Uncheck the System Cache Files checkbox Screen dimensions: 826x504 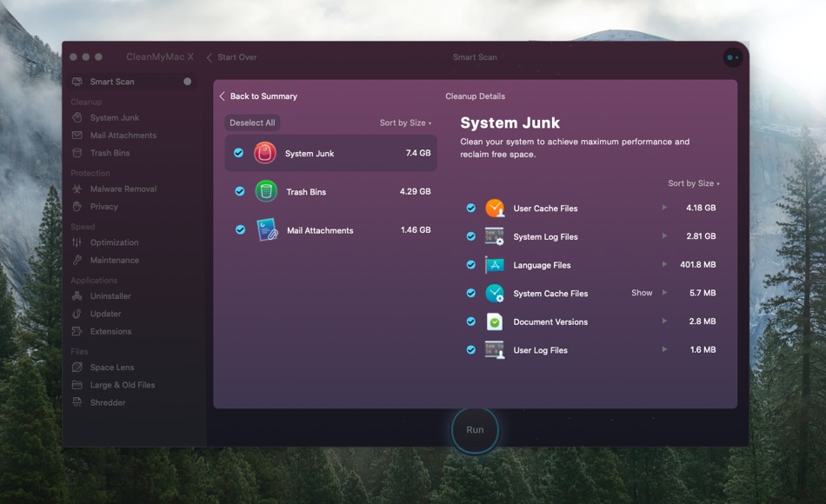point(471,294)
